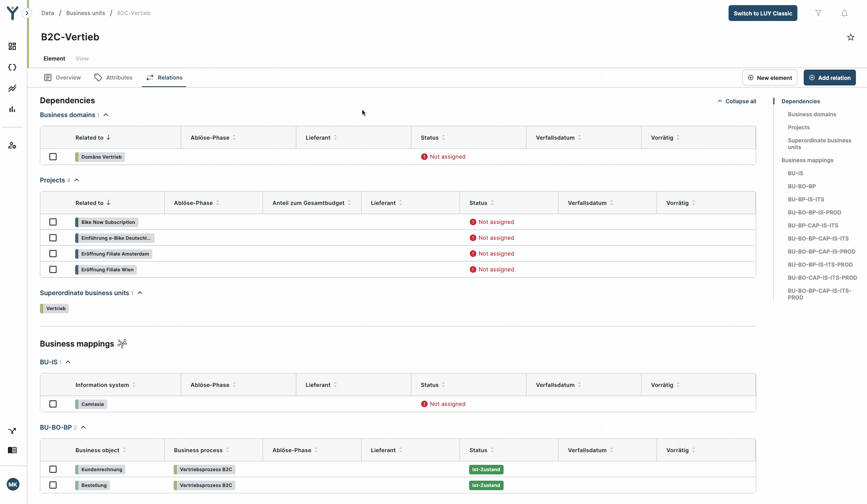Open the notifications bell

point(844,13)
